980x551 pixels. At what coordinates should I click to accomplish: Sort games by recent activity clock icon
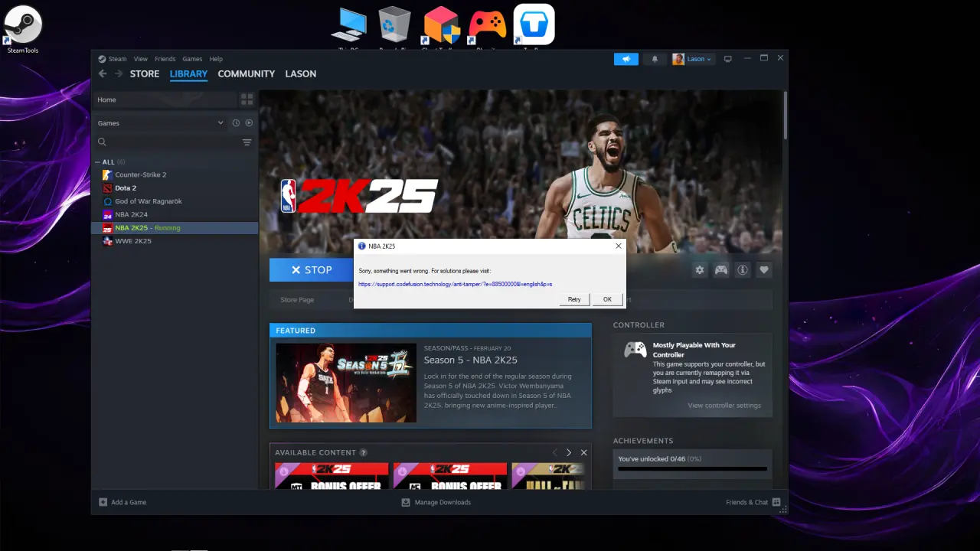click(x=236, y=122)
